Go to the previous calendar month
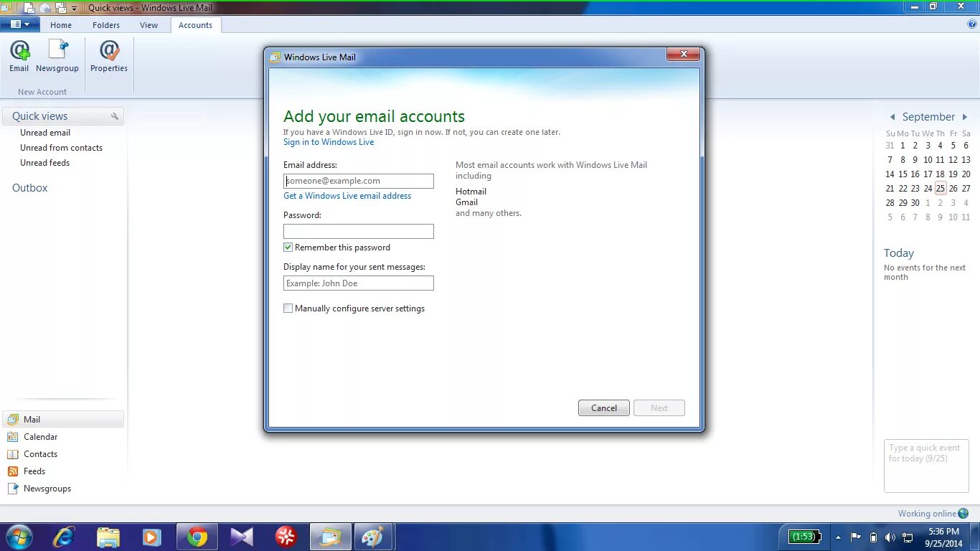 tap(892, 117)
